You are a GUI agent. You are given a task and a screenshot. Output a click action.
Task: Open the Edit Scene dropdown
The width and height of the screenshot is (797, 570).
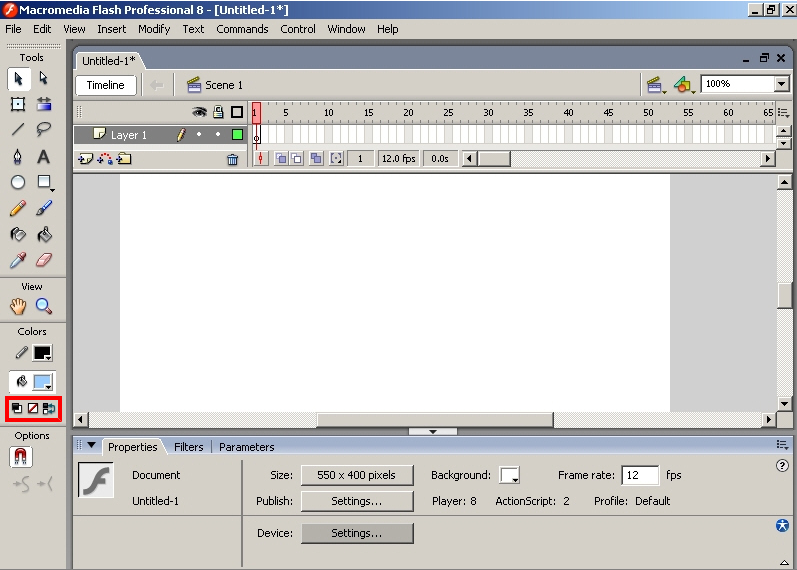tap(656, 85)
